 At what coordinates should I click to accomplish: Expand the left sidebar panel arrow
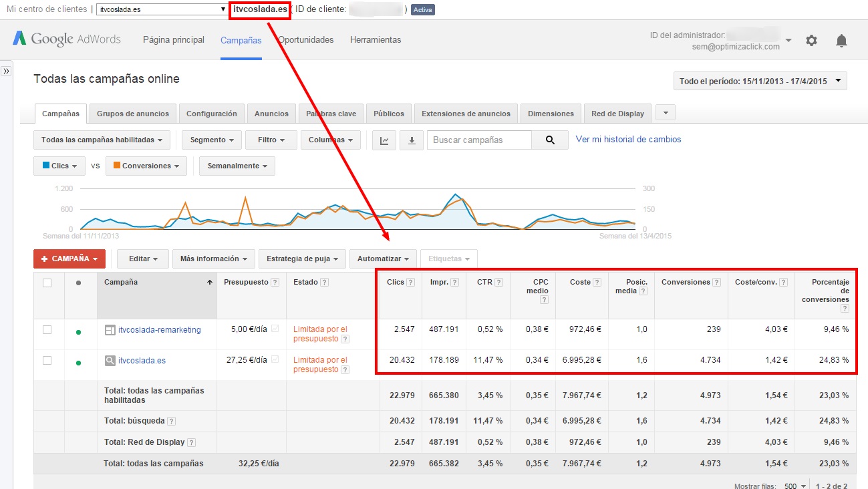(6, 71)
